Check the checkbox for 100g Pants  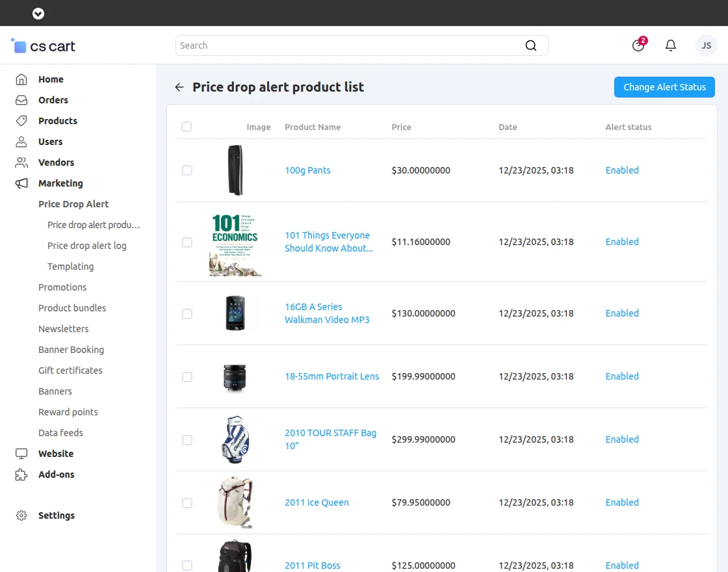point(187,170)
